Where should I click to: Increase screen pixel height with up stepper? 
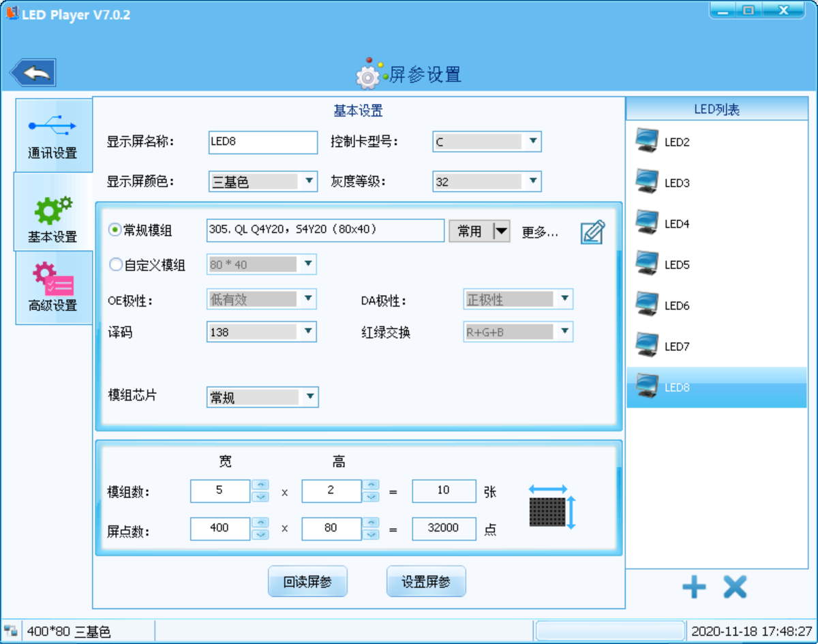[371, 522]
